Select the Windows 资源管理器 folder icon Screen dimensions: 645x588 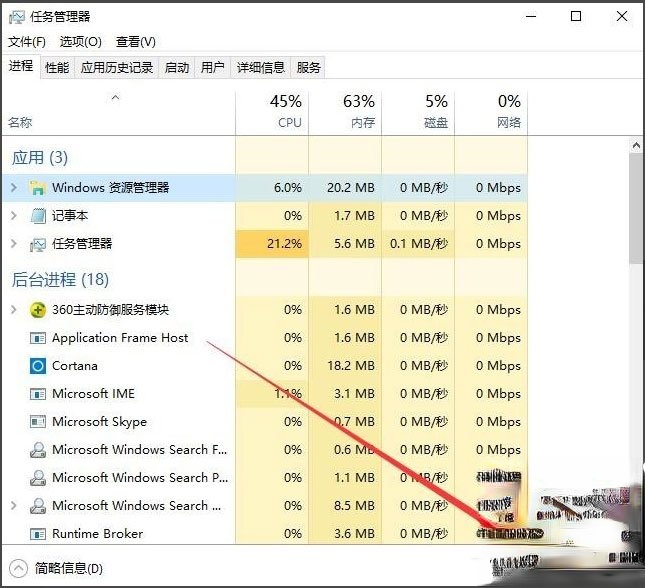pyautogui.click(x=37, y=188)
